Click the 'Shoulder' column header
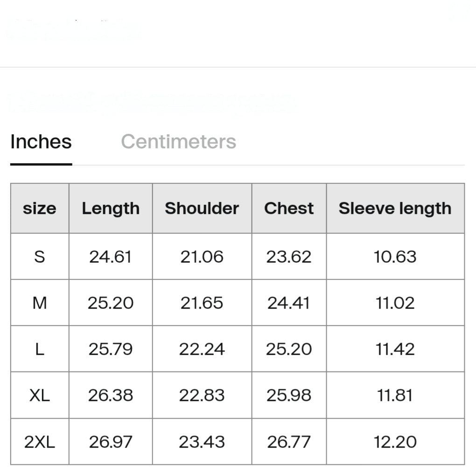476x476 pixels. (x=202, y=208)
